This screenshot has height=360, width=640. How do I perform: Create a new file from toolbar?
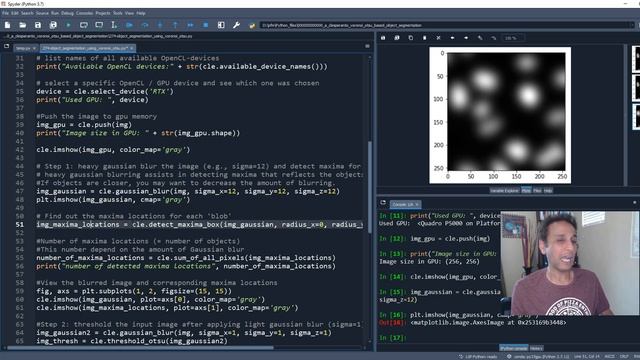point(7,25)
